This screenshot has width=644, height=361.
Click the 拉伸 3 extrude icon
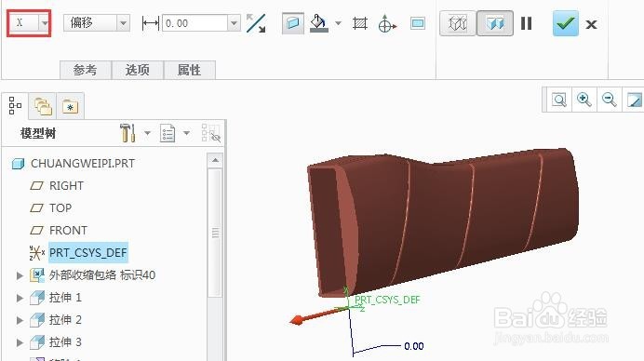click(x=37, y=341)
